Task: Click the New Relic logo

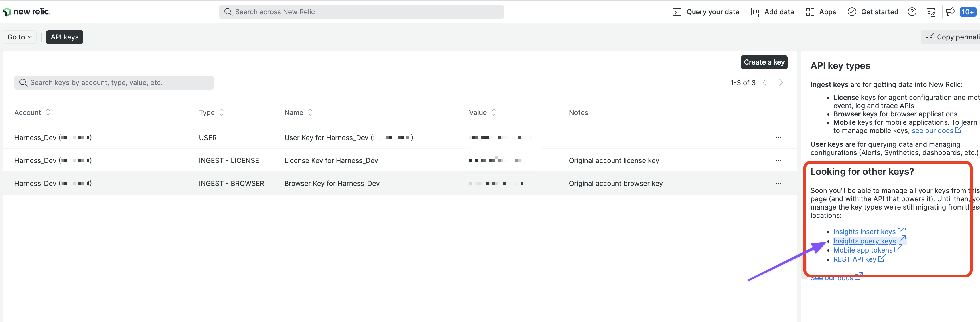Action: point(26,12)
